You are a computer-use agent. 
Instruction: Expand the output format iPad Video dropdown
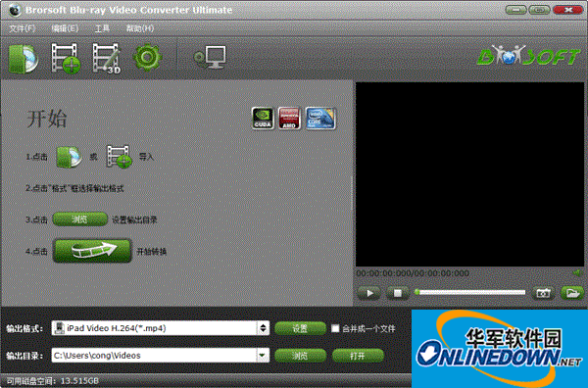pos(263,328)
